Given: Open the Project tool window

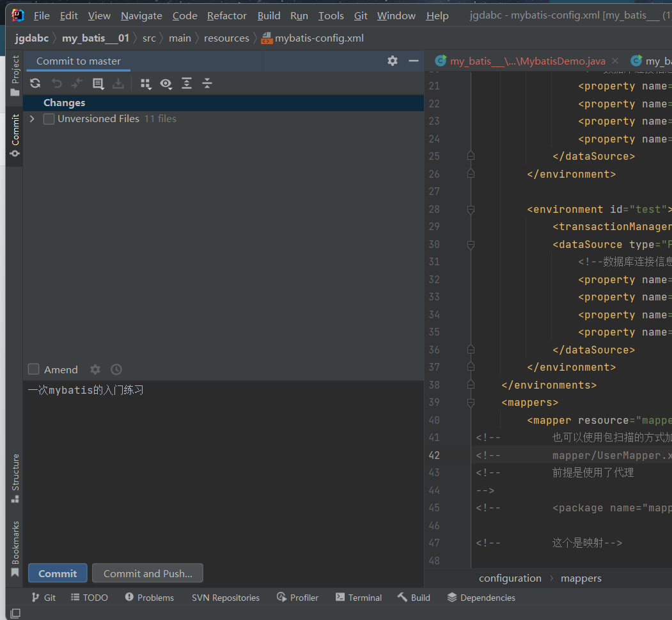Looking at the screenshot, I should 15,75.
